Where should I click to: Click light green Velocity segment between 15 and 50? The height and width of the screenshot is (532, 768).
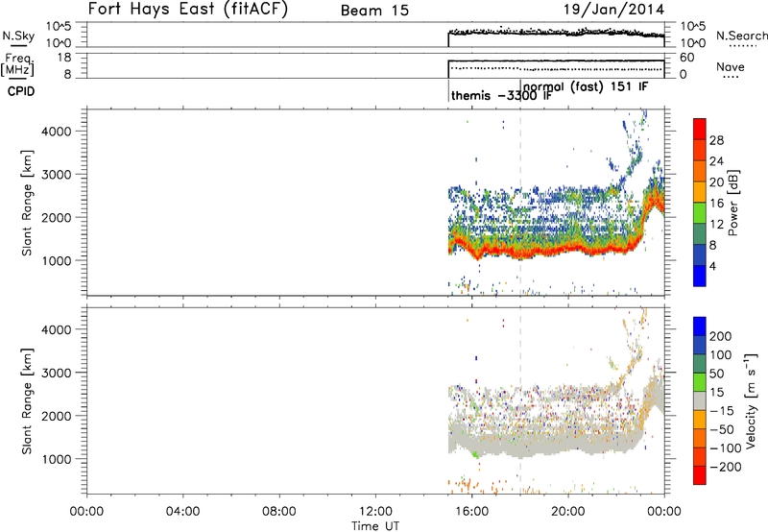pyautogui.click(x=700, y=382)
